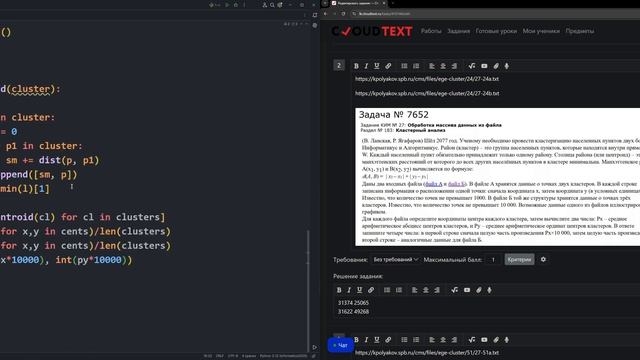Open the 27-24b.txt file link

tap(427, 93)
